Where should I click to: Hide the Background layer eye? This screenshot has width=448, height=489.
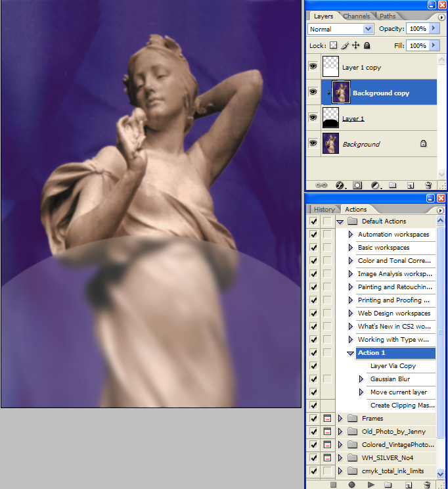[x=313, y=143]
